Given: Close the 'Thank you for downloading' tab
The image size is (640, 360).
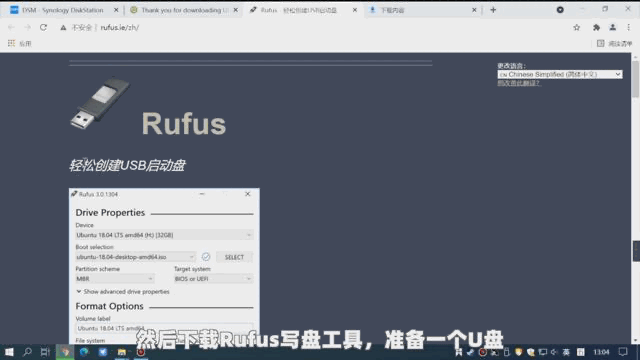Looking at the screenshot, I should coord(236,10).
